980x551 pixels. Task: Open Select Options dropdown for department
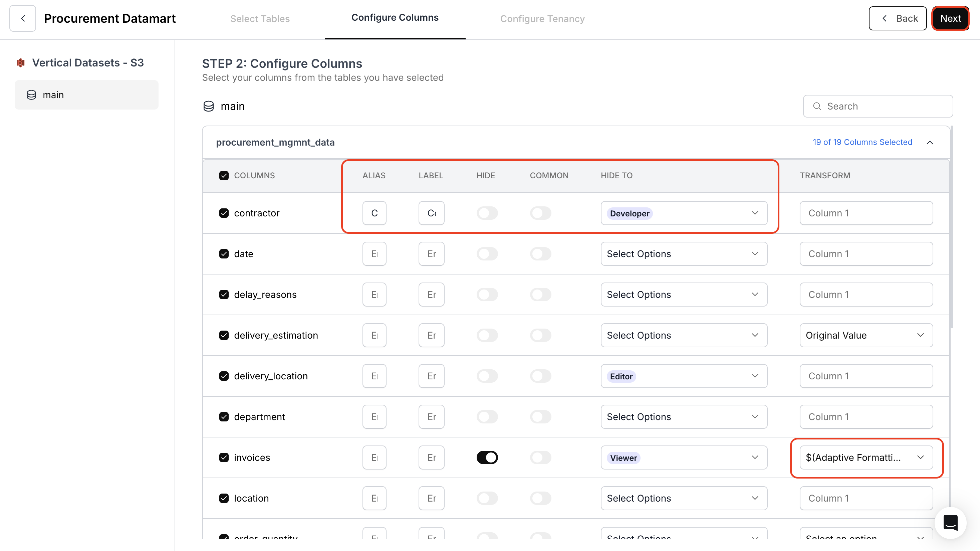[684, 417]
